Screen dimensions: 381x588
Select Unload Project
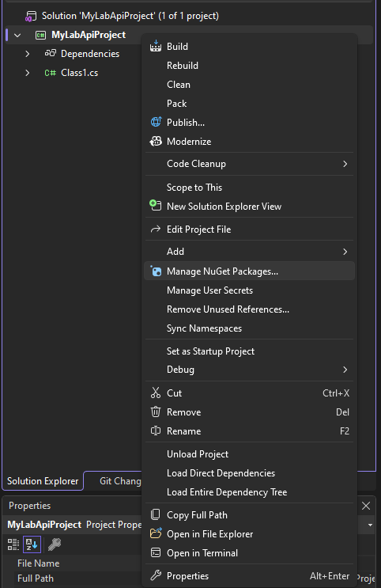pos(249,453)
